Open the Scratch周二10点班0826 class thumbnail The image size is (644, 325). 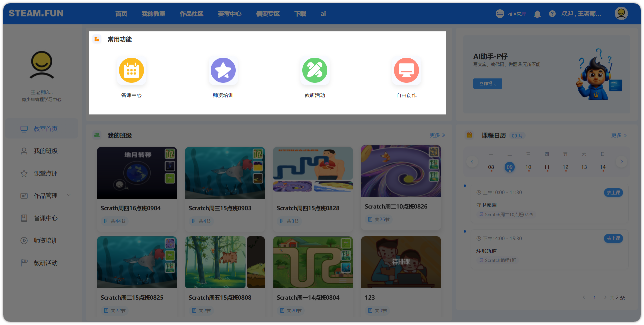[x=401, y=171]
